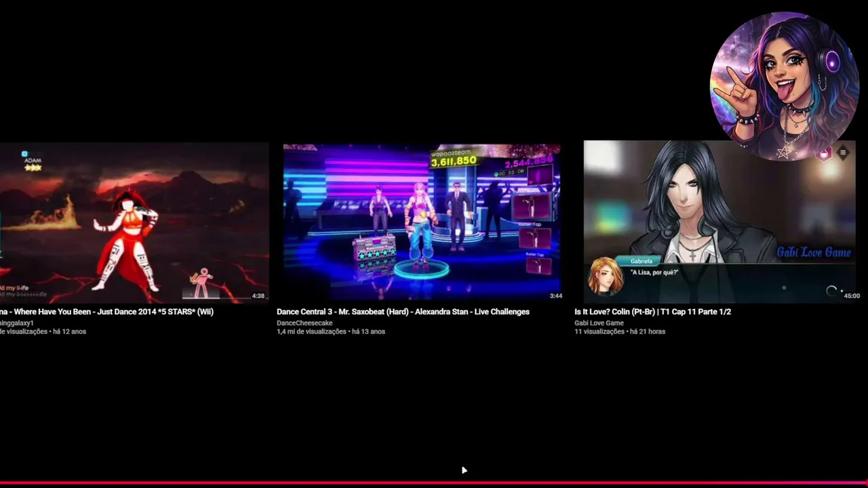Click title 'Where Have You Been - Just Dance 2014'
This screenshot has width=868, height=488.
106,312
